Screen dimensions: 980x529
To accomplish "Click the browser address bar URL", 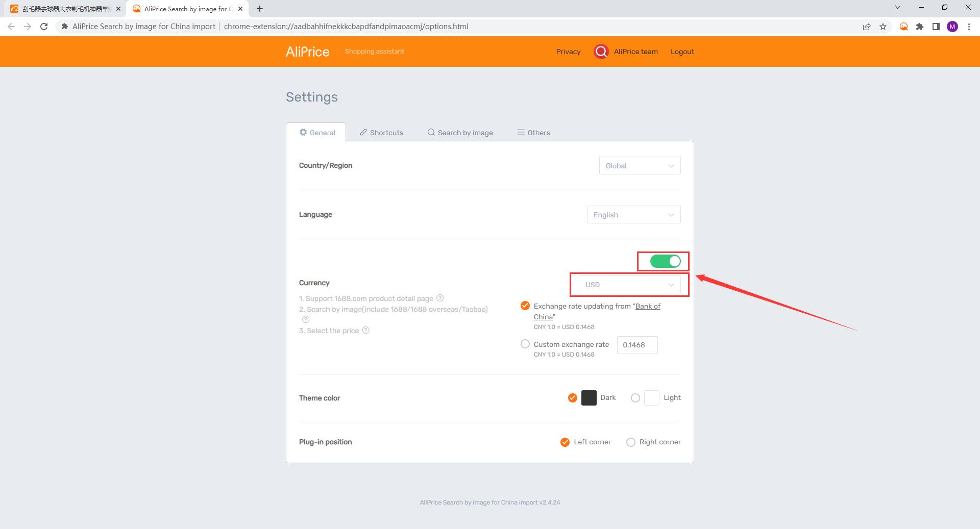I will pos(346,27).
